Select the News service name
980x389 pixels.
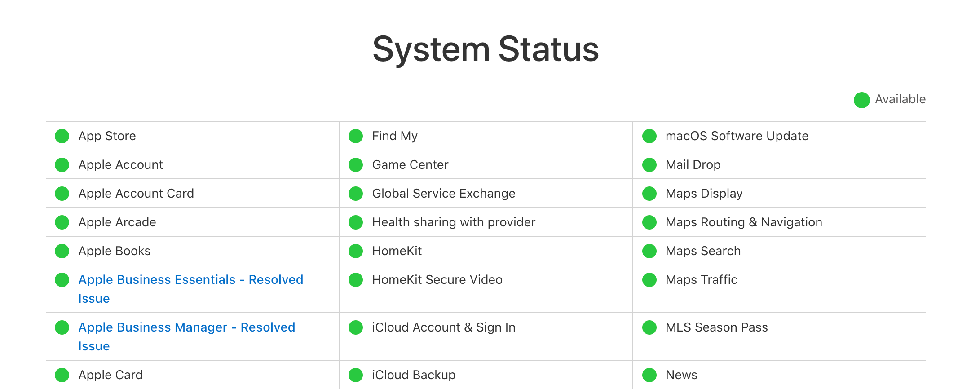click(681, 375)
